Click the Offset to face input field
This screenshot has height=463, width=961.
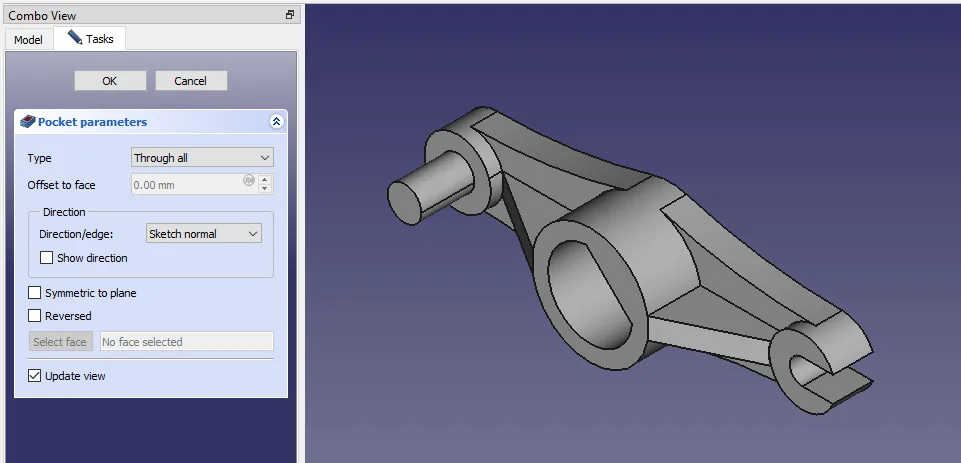(185, 185)
